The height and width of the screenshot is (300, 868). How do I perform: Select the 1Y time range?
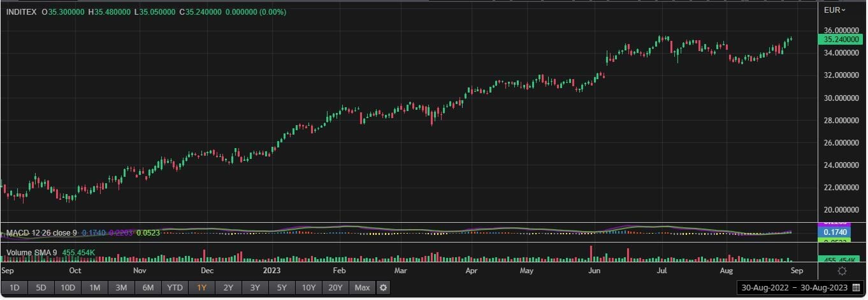[x=201, y=288]
